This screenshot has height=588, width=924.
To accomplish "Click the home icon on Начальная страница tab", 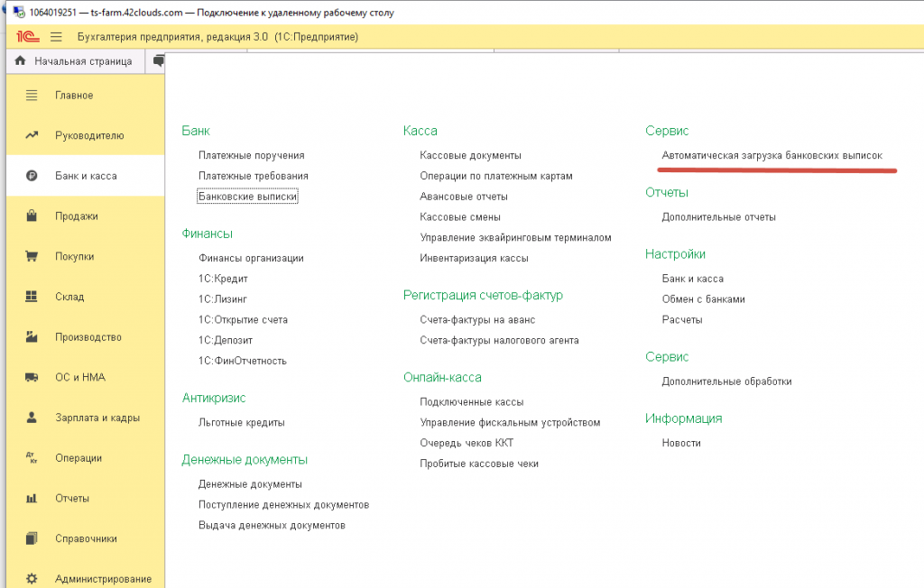I will pyautogui.click(x=20, y=60).
